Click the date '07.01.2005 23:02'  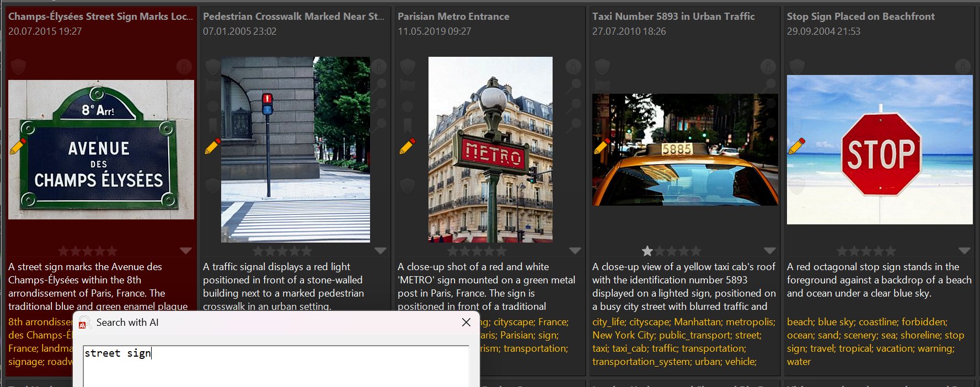(x=239, y=31)
